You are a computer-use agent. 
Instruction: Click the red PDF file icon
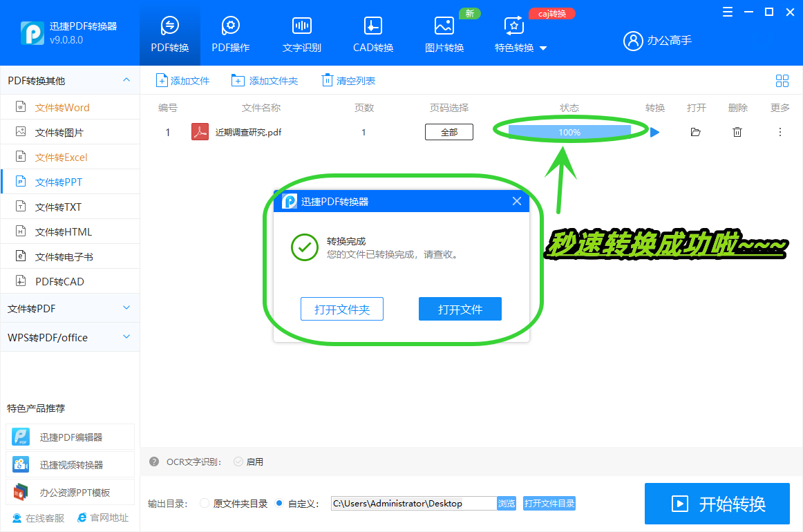click(x=200, y=132)
